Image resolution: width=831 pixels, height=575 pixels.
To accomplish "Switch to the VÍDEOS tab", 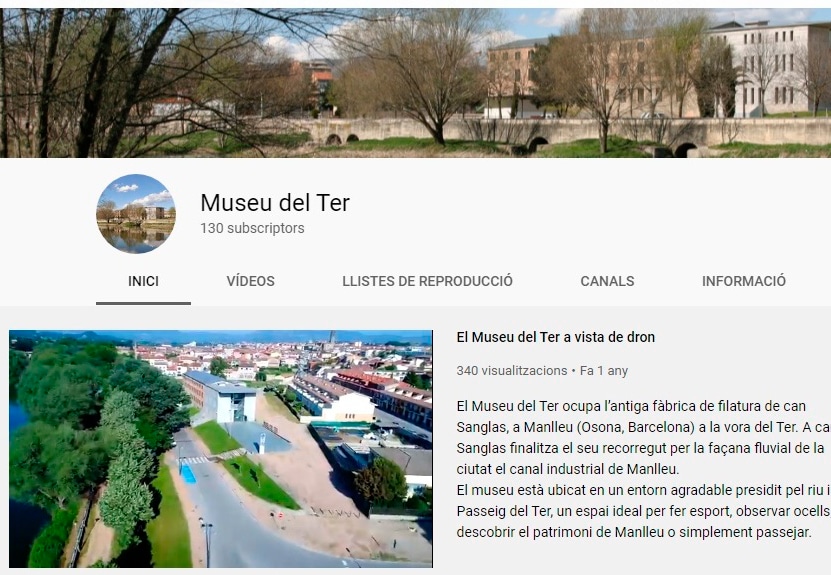I will [250, 281].
